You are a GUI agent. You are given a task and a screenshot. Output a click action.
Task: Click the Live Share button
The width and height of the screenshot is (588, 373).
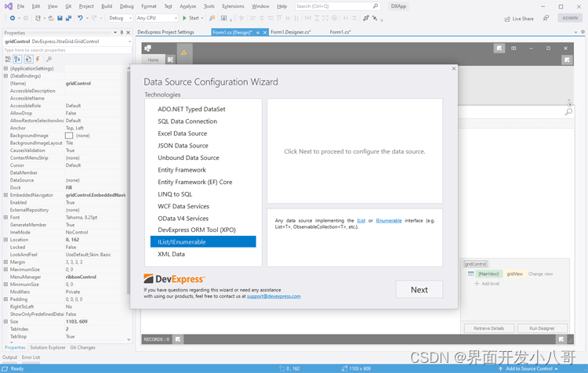click(x=519, y=18)
